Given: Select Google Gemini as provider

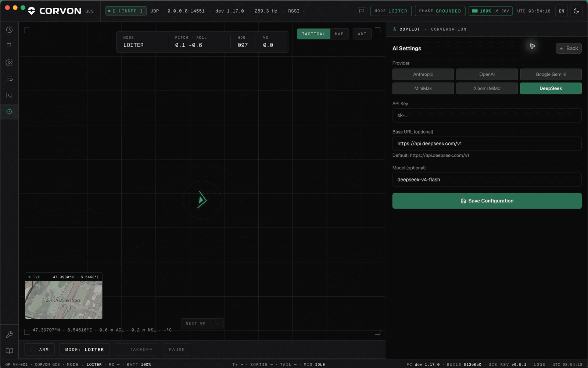Looking at the screenshot, I should [x=551, y=74].
